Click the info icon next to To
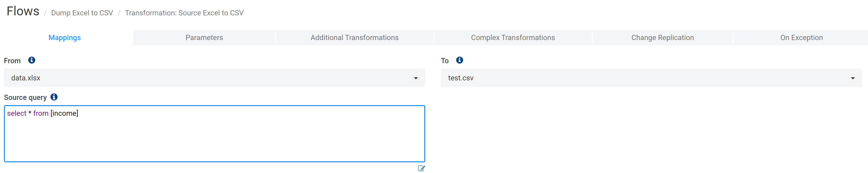 tap(460, 60)
